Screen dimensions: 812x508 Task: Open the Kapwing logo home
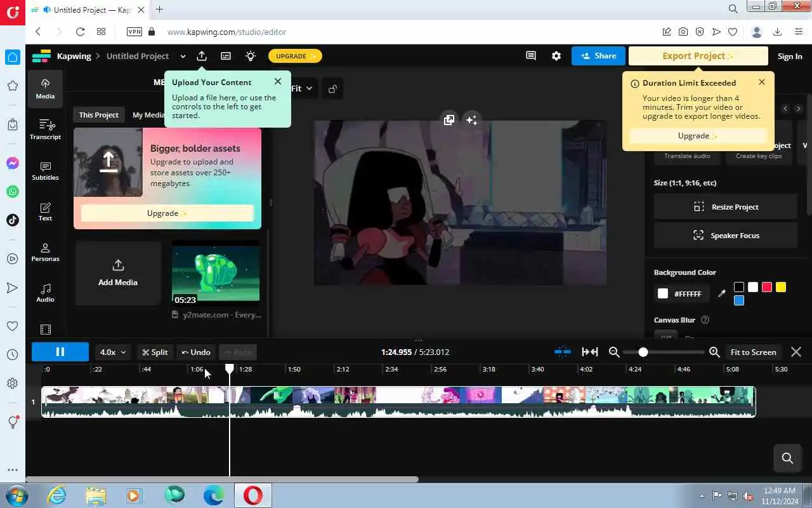[41, 56]
